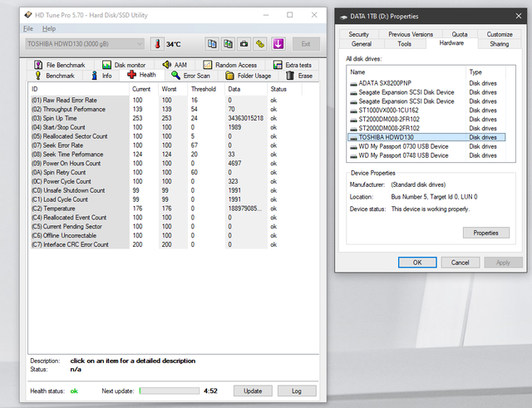Switch to the Random Access tab

coord(230,65)
